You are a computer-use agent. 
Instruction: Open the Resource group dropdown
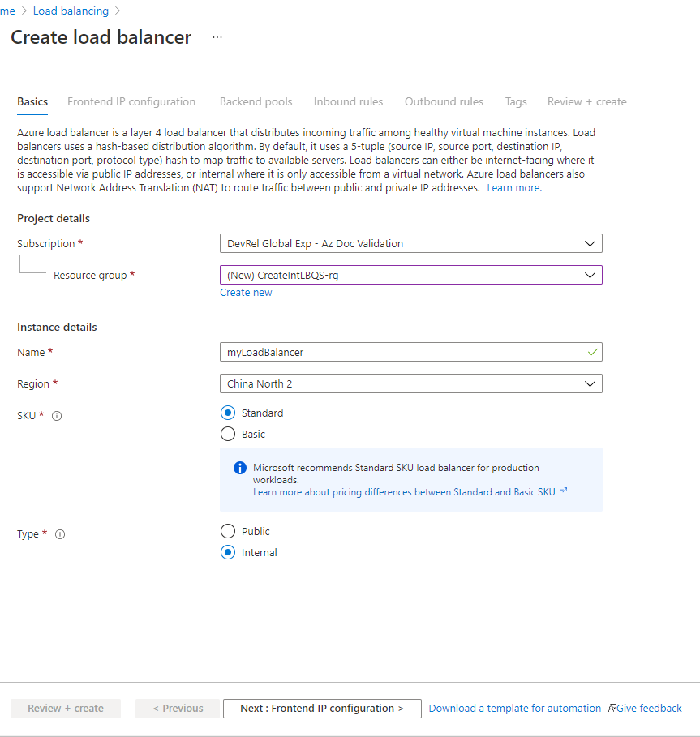410,275
